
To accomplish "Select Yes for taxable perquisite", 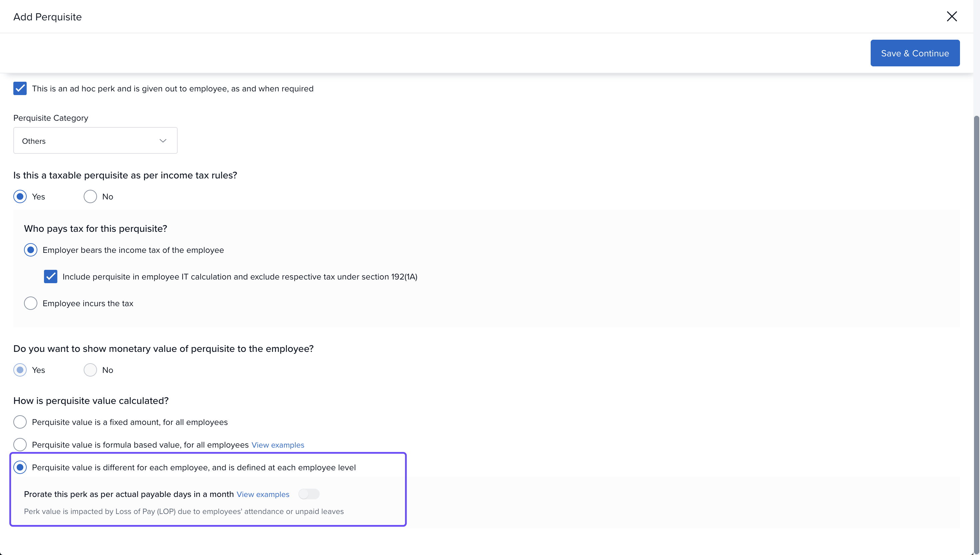I will (20, 197).
